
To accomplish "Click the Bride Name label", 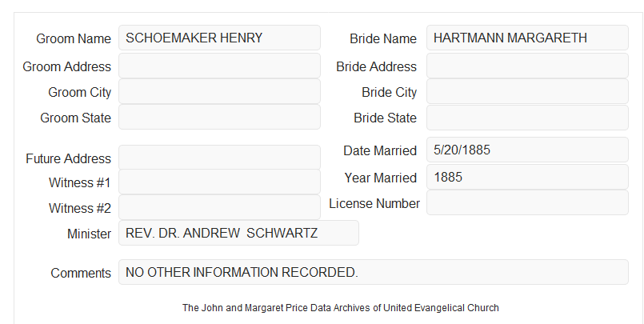I will pos(383,38).
